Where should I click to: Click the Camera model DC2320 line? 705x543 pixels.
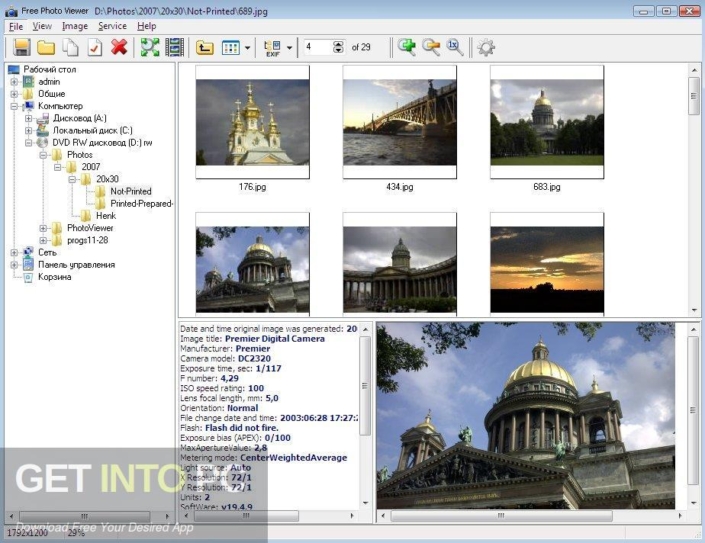coord(226,358)
